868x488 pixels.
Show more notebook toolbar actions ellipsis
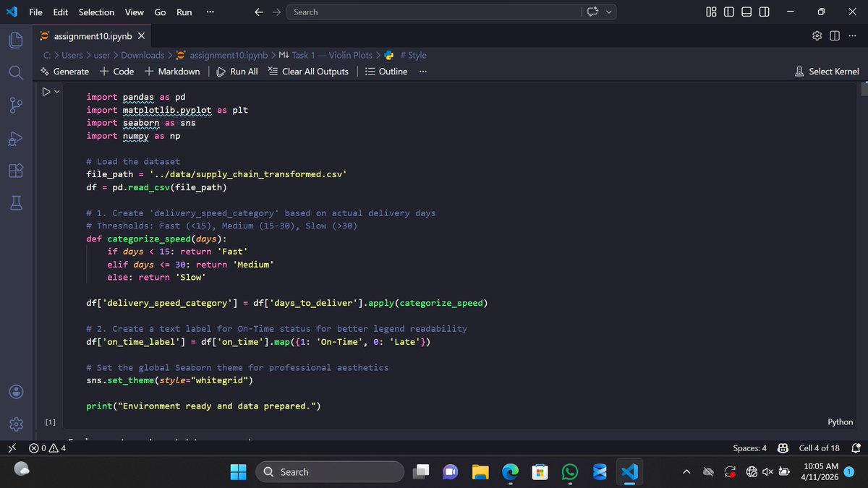(x=422, y=71)
